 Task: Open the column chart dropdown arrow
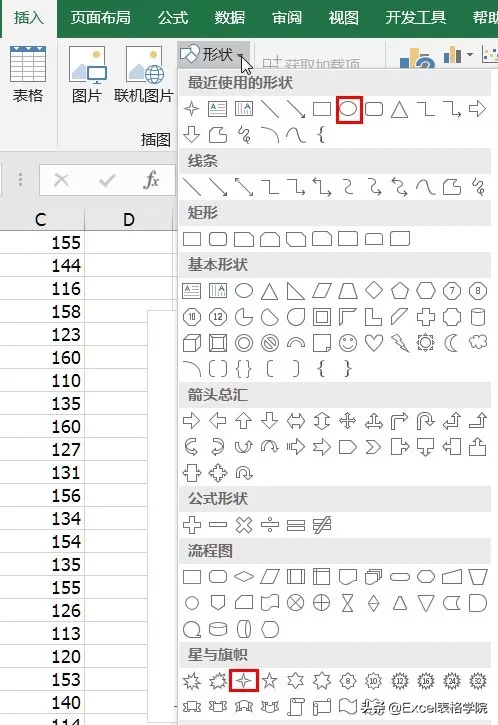pos(470,55)
